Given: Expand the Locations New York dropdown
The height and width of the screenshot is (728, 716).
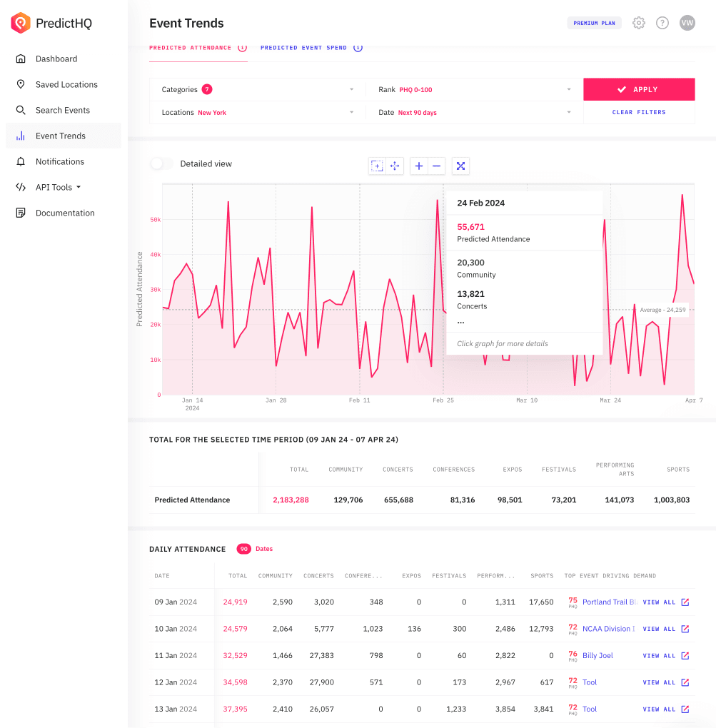Looking at the screenshot, I should [257, 112].
